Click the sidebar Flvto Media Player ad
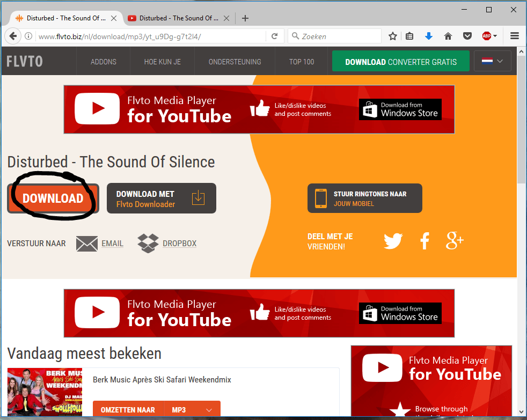The image size is (527, 420). (x=431, y=381)
